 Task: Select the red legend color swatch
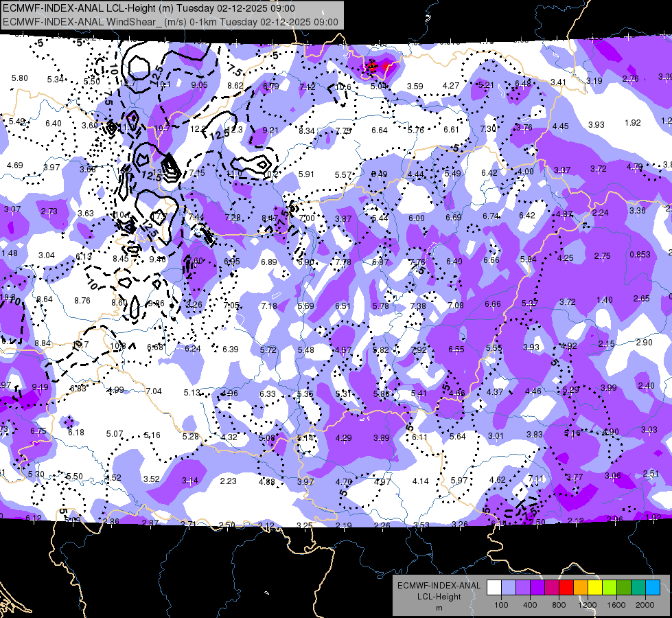pyautogui.click(x=566, y=588)
